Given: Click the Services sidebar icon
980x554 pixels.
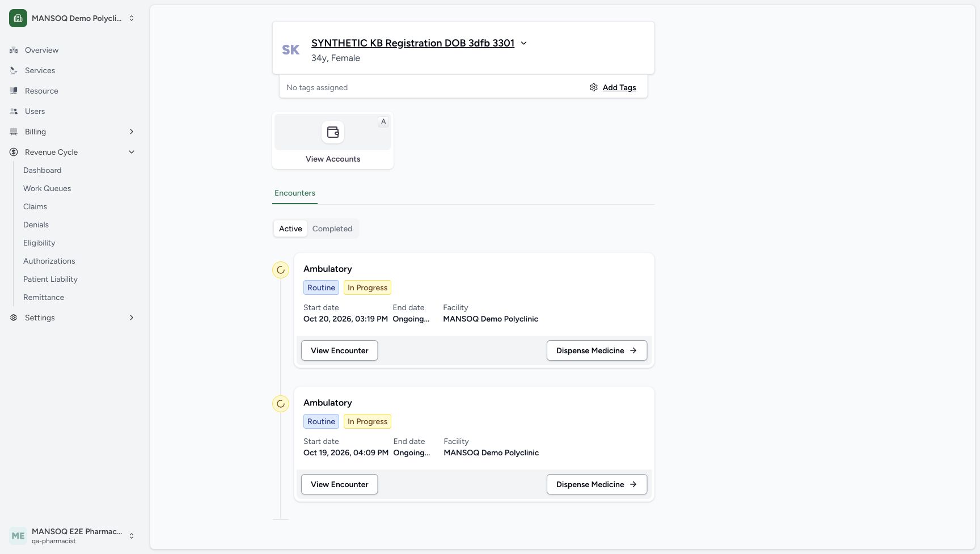Looking at the screenshot, I should coord(14,70).
